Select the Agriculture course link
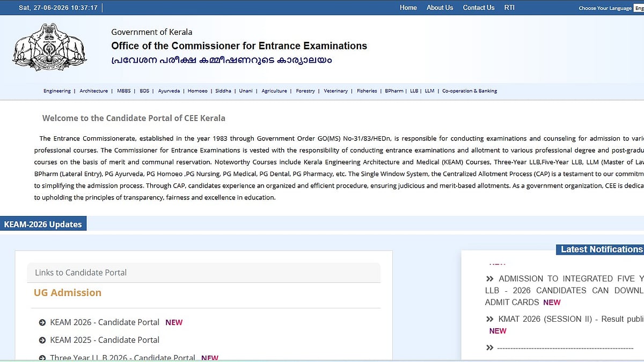 [x=274, y=91]
